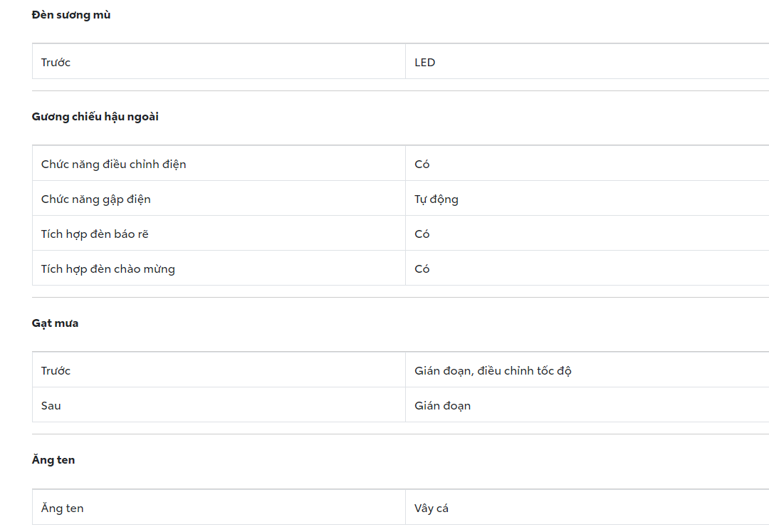Select the "Chức năng điều chỉnh điện" label

(114, 165)
